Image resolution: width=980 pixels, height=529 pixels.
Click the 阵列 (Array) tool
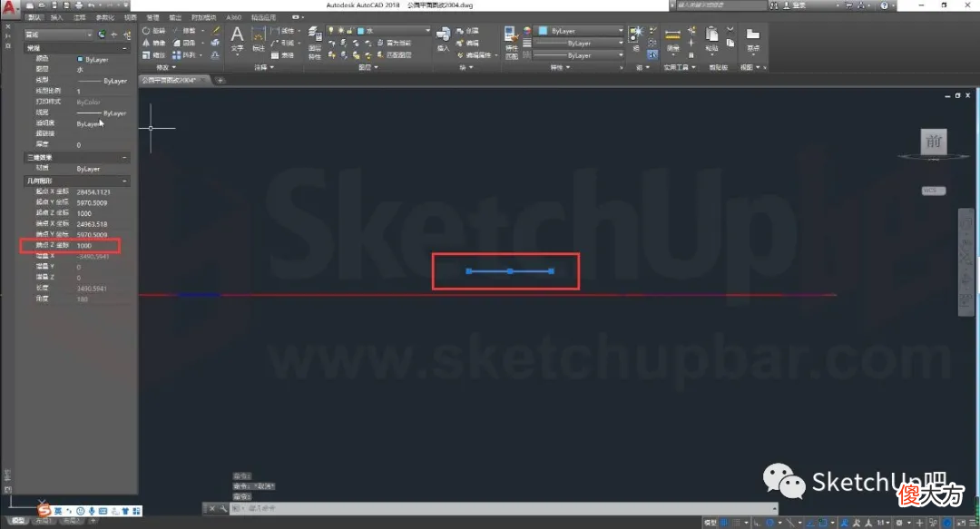click(x=183, y=55)
